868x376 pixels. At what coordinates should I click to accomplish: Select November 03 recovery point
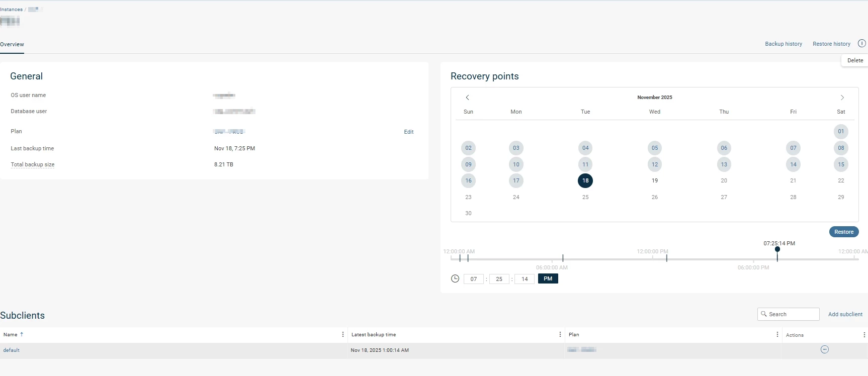(x=516, y=148)
